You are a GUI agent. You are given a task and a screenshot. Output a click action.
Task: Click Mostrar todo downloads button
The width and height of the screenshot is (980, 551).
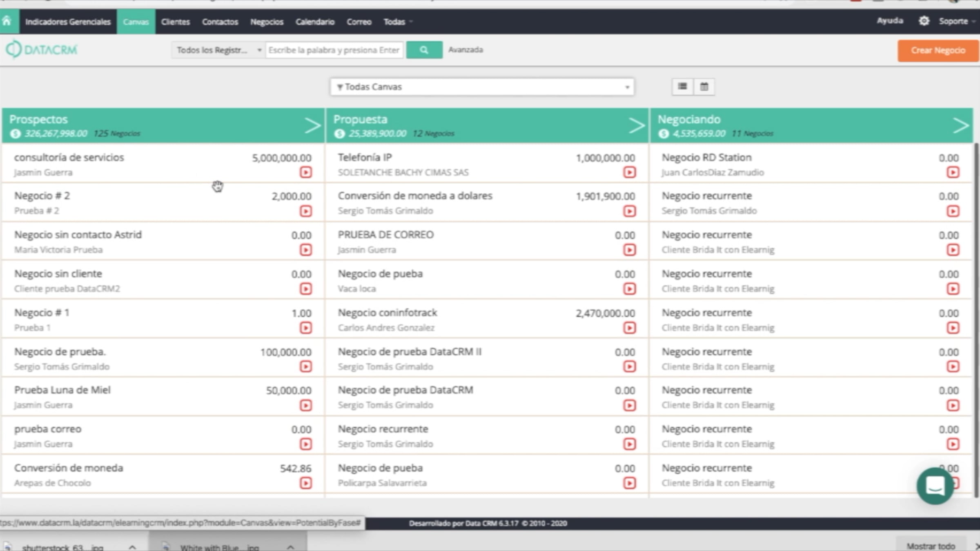tap(931, 546)
